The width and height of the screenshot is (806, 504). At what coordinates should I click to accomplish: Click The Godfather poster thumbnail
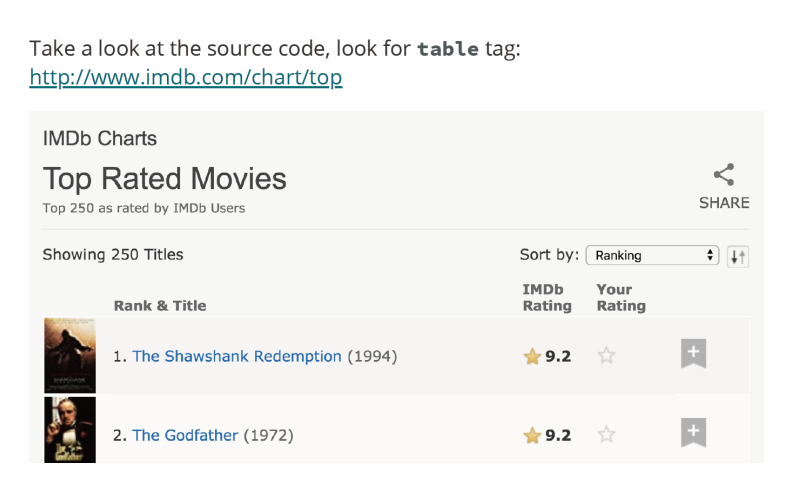pos(70,430)
